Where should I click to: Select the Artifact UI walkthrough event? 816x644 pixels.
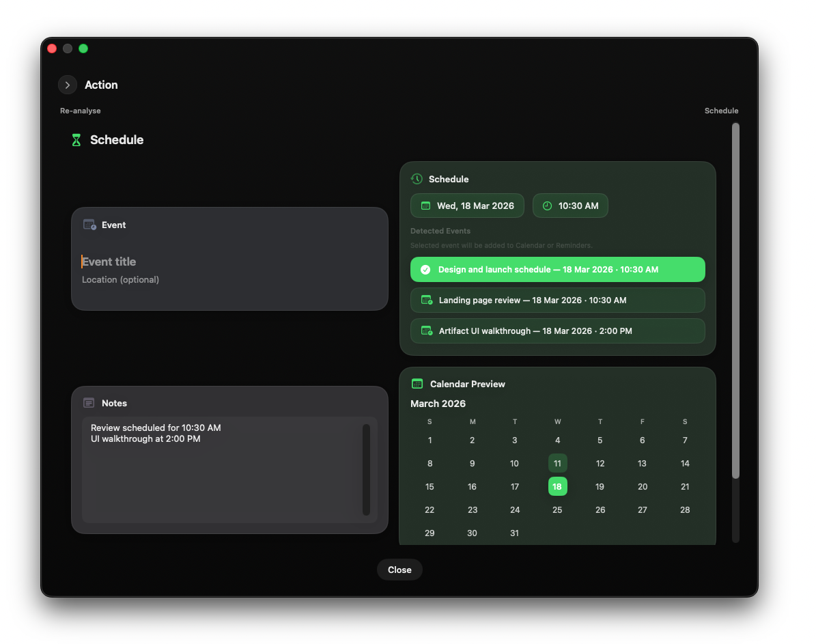pyautogui.click(x=557, y=331)
